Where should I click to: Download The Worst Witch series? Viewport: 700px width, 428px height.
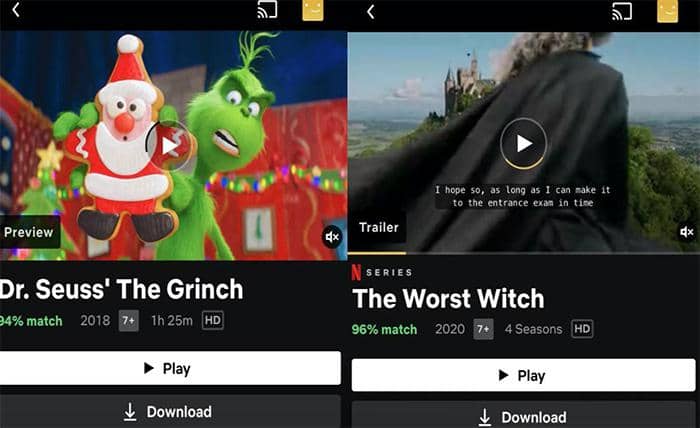(523, 416)
